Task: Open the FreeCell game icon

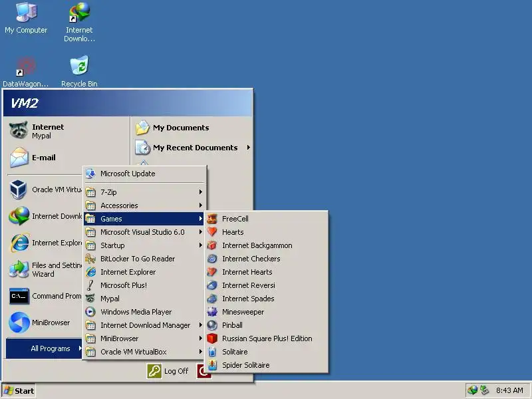Action: point(212,219)
